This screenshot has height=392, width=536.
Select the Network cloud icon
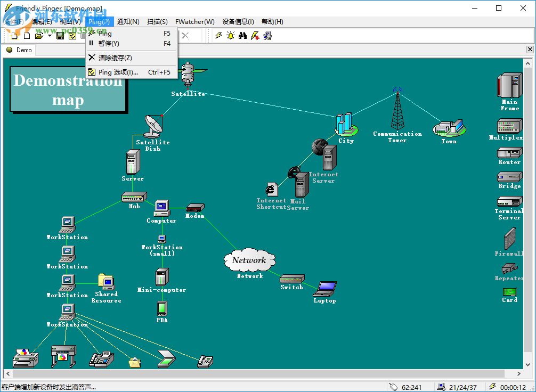[x=250, y=260]
